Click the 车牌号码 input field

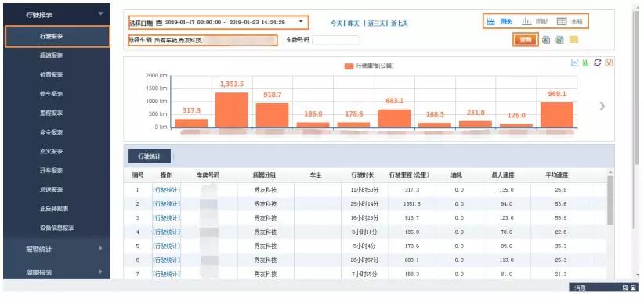(336, 40)
